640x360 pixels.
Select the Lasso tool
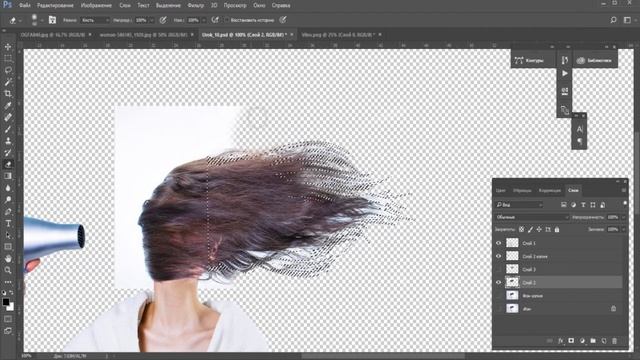(8, 70)
